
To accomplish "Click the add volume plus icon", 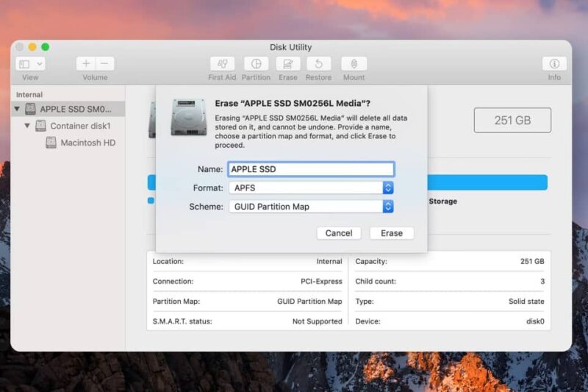I will click(86, 64).
